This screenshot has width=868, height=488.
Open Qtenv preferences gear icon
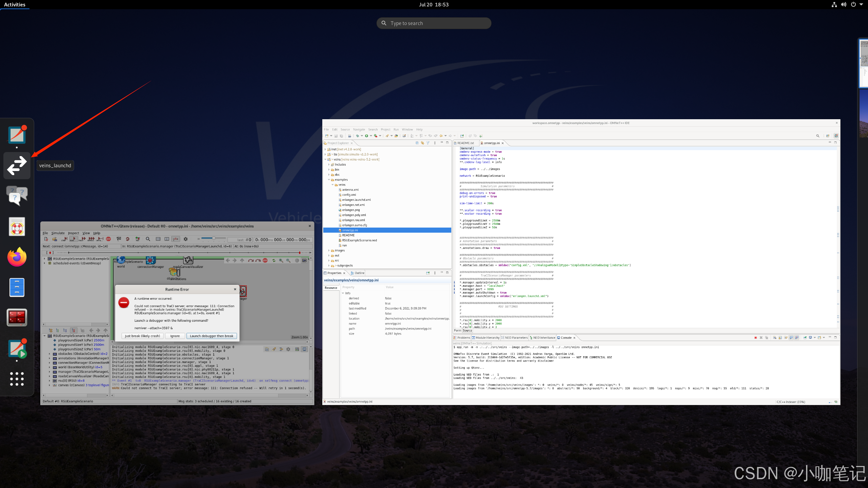(x=186, y=239)
